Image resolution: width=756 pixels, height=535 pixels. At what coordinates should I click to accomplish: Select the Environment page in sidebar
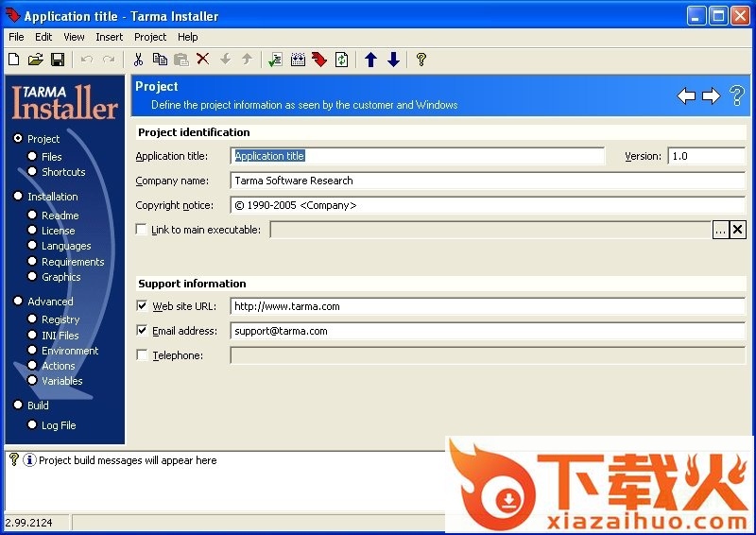click(x=63, y=351)
